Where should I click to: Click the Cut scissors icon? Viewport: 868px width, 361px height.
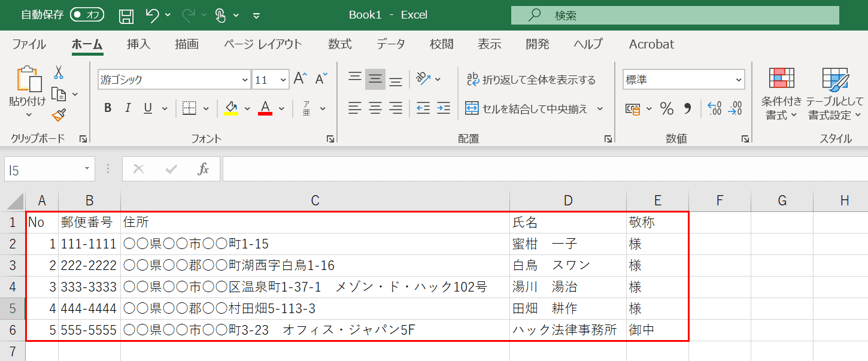tap(59, 72)
